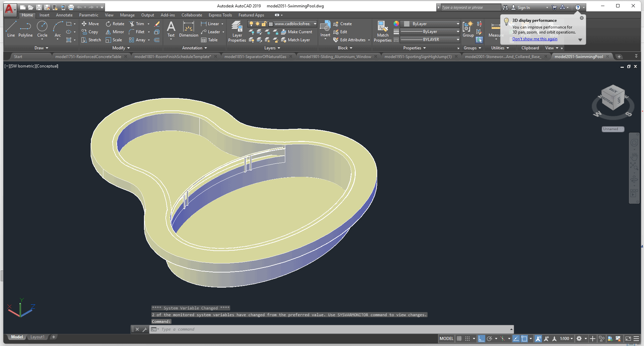Open the Annotate ribbon tab
The image size is (644, 346).
coord(64,15)
